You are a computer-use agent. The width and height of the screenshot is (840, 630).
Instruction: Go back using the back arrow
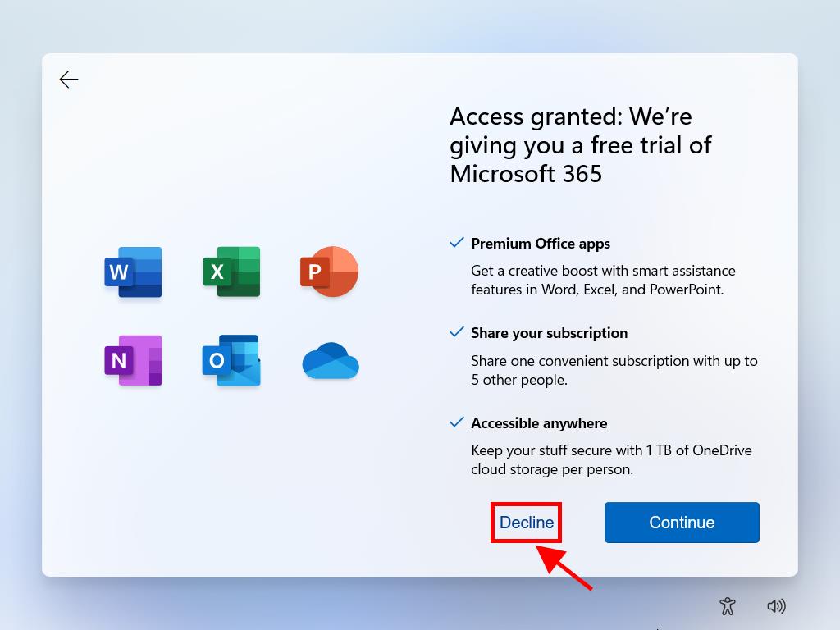click(69, 79)
